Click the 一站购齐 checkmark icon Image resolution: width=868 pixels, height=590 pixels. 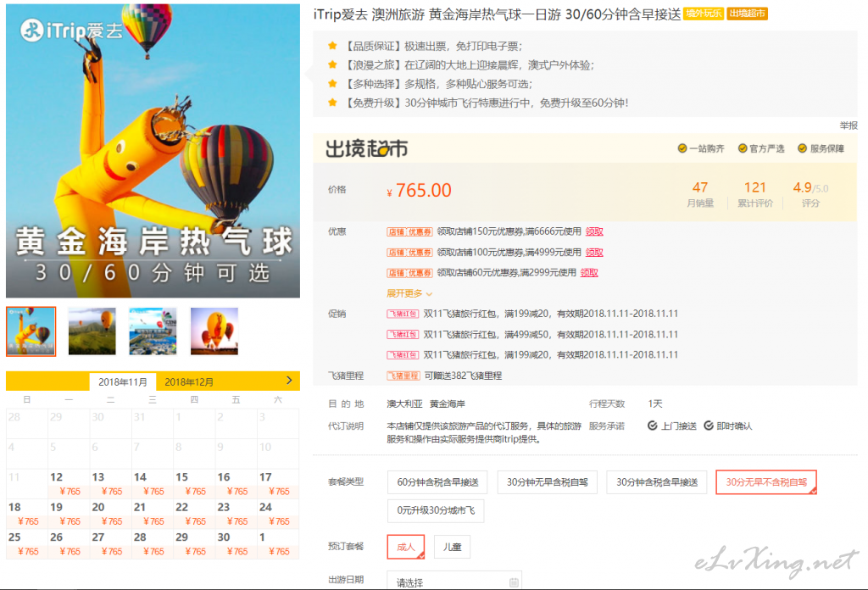point(682,148)
